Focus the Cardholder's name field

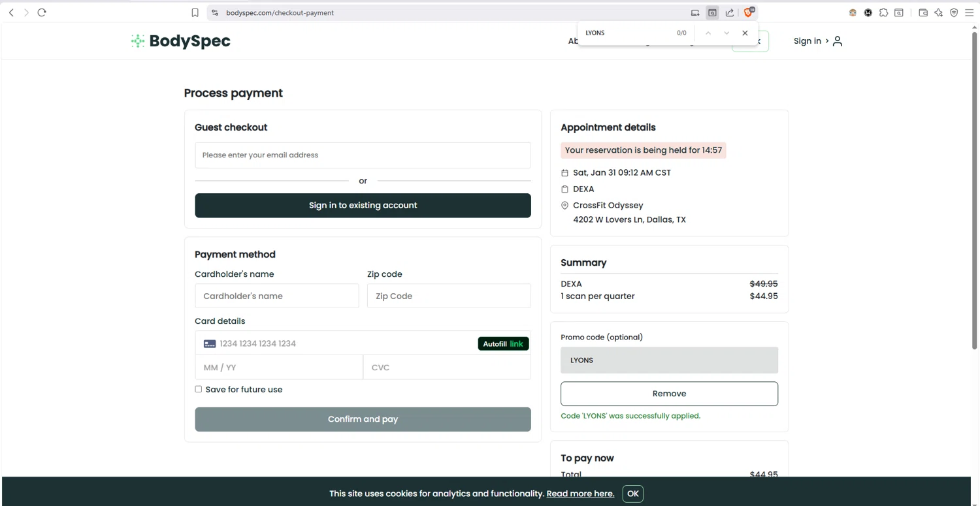[276, 296]
